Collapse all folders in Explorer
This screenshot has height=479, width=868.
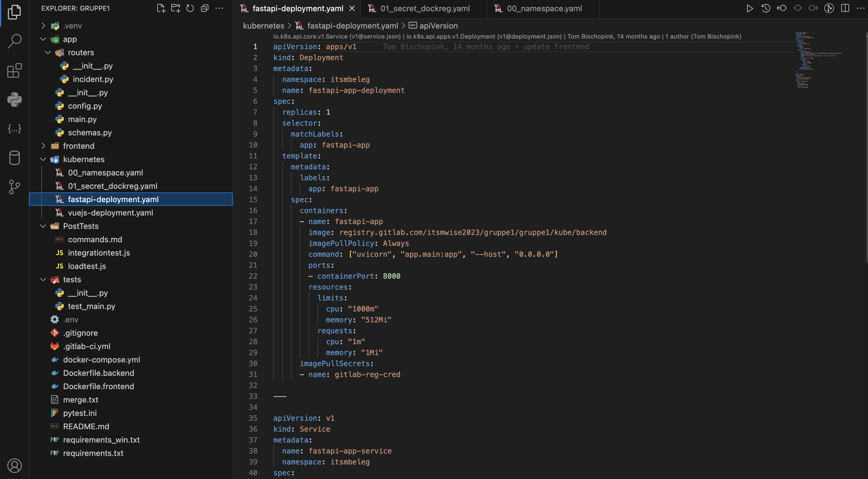point(204,8)
